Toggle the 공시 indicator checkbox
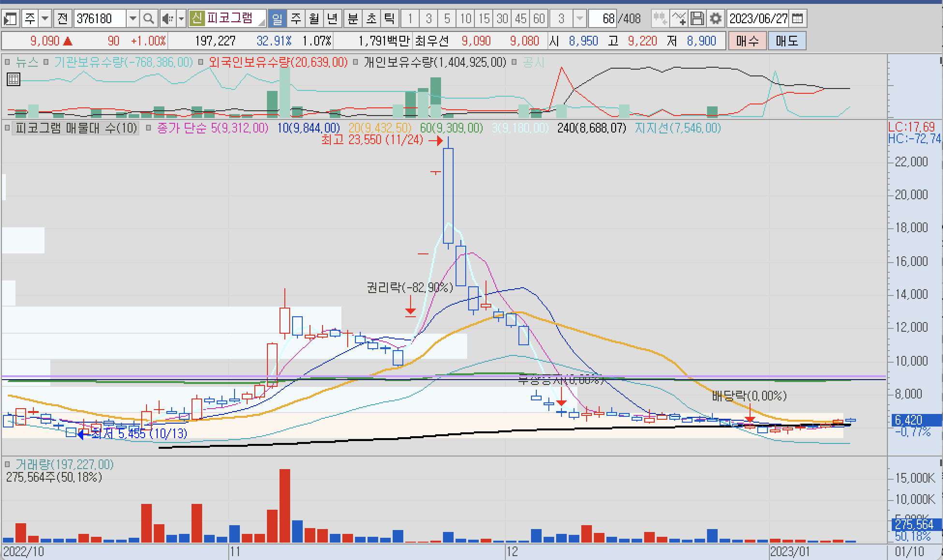The width and height of the screenshot is (943, 560). 514,62
